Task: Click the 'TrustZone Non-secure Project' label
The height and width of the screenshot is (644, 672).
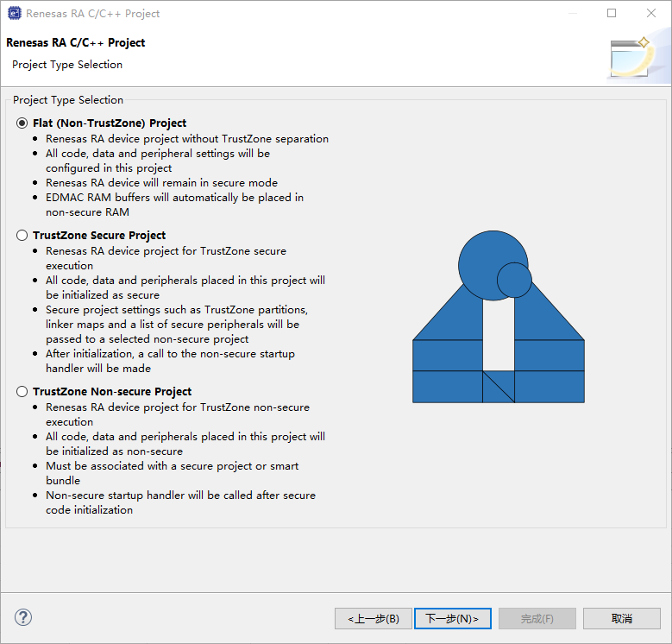Action: (x=112, y=391)
